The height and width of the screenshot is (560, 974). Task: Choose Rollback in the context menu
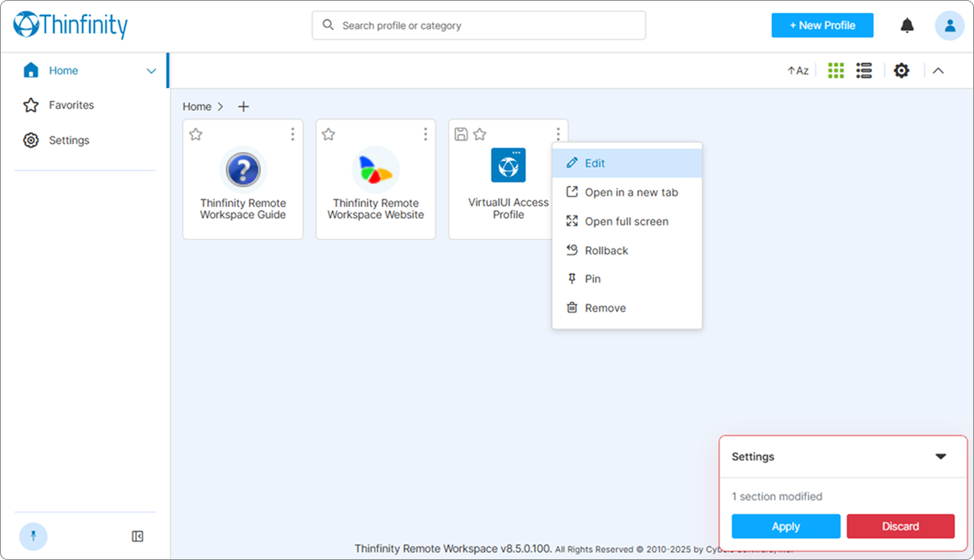pos(606,251)
